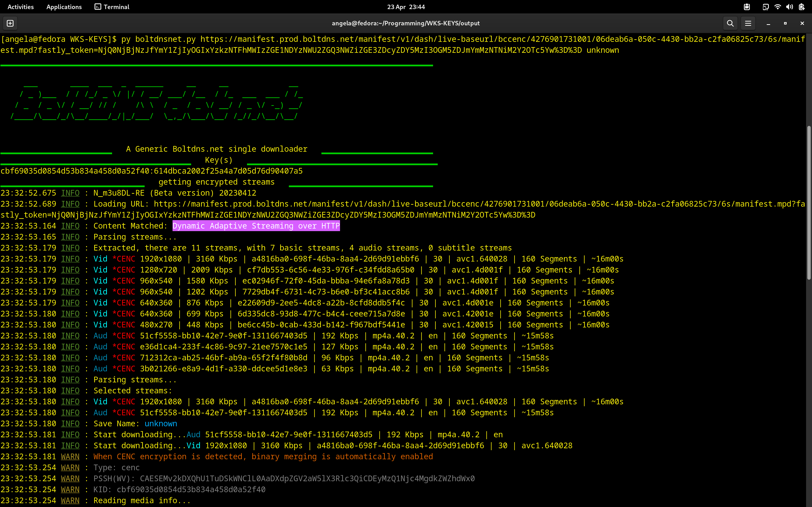Click the terminal search magnifier icon

(730, 23)
